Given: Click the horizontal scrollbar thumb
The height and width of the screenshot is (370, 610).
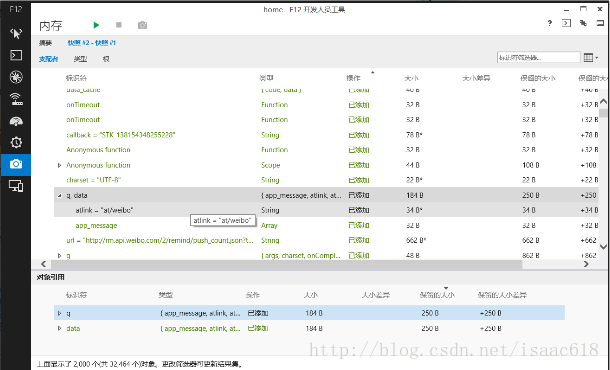Looking at the screenshot, I should click(286, 264).
